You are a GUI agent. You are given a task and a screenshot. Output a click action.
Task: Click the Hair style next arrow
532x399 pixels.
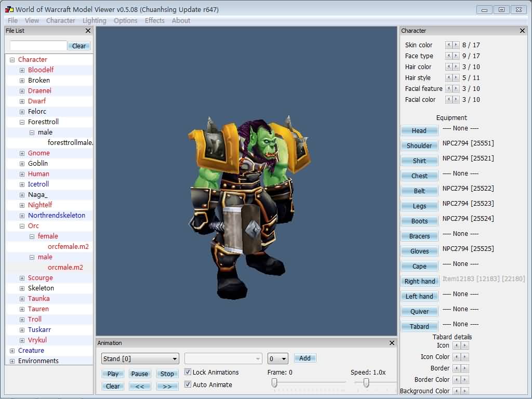coord(456,77)
